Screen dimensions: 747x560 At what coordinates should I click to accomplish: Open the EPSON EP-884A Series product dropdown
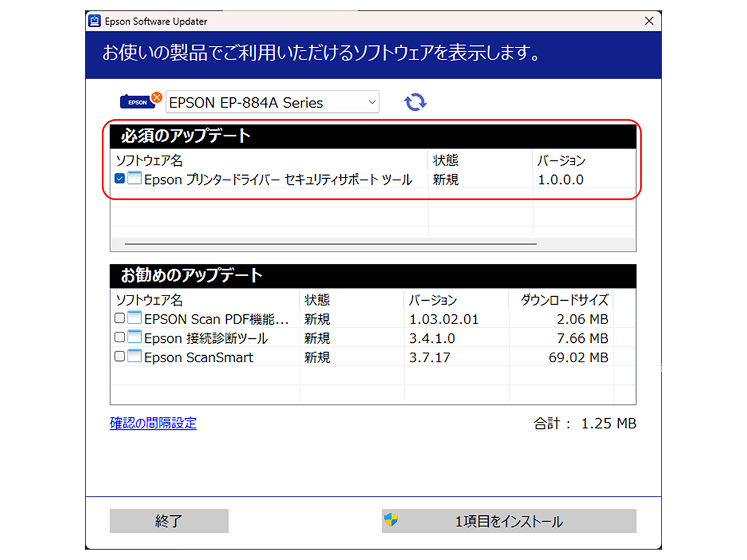point(272,102)
